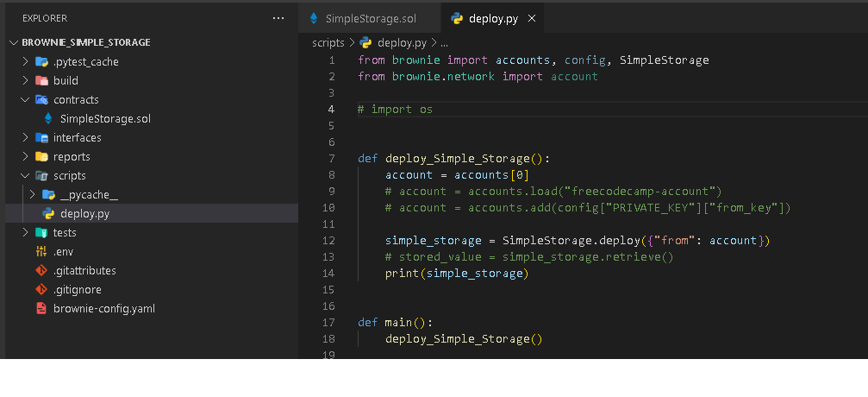Click Python icon in breadcrumb path
Screen dimensions: 868x397
[x=365, y=42]
